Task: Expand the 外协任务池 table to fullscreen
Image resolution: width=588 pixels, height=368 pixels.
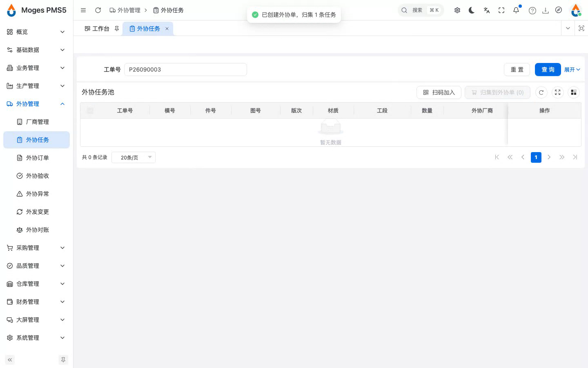Action: pyautogui.click(x=557, y=92)
